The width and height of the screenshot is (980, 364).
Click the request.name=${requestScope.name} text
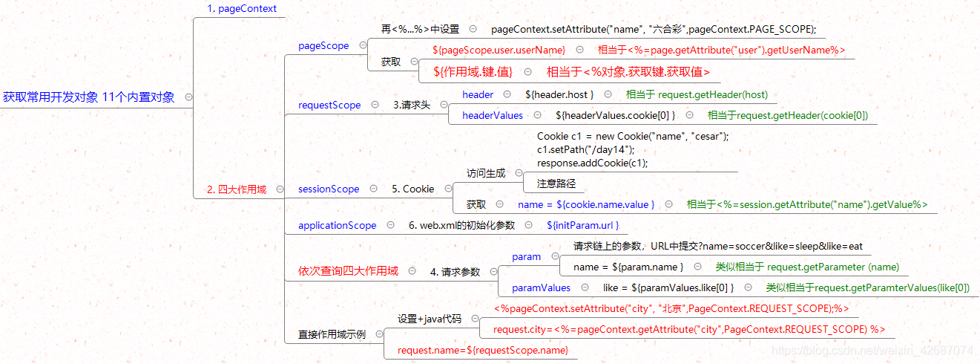pos(484,349)
